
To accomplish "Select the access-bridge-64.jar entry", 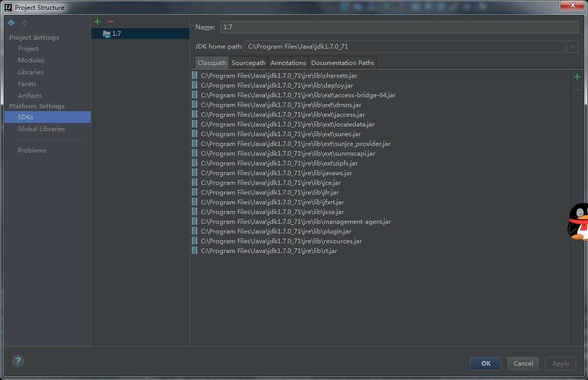I will (298, 95).
